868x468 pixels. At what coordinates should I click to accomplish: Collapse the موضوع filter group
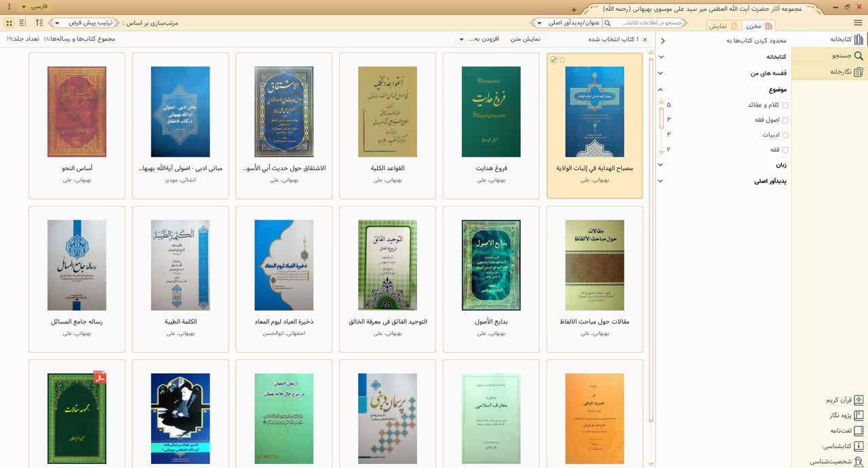(660, 90)
